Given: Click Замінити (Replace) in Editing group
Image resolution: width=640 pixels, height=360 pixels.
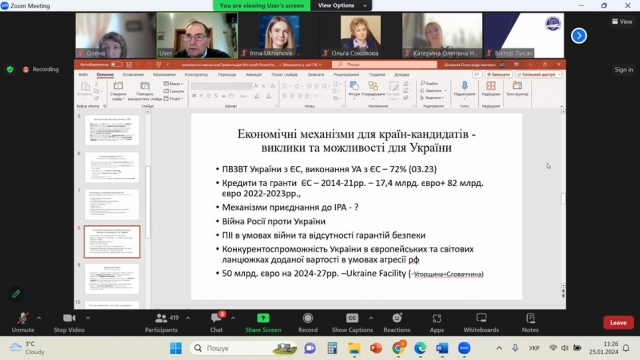Looking at the screenshot, I should (433, 91).
